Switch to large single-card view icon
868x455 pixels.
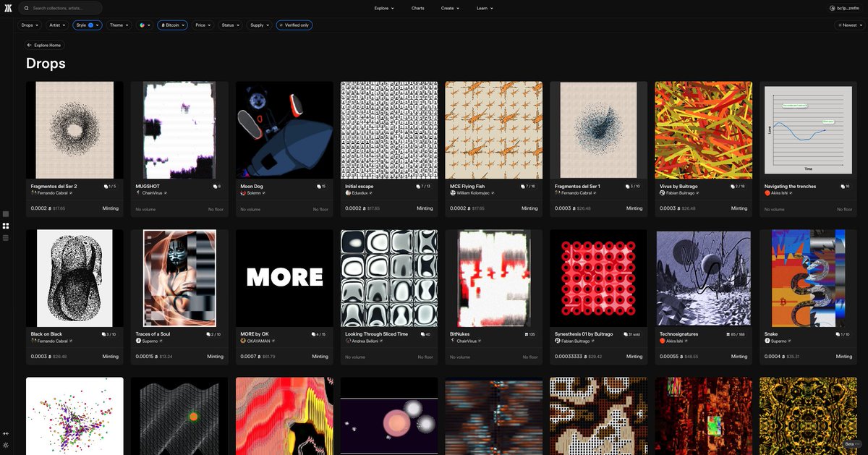pos(6,214)
